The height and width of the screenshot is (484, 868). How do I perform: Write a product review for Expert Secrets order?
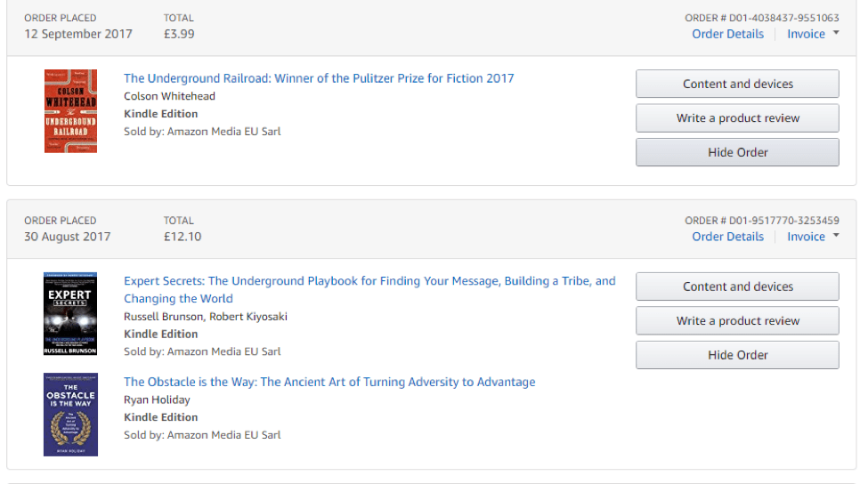[x=737, y=321]
